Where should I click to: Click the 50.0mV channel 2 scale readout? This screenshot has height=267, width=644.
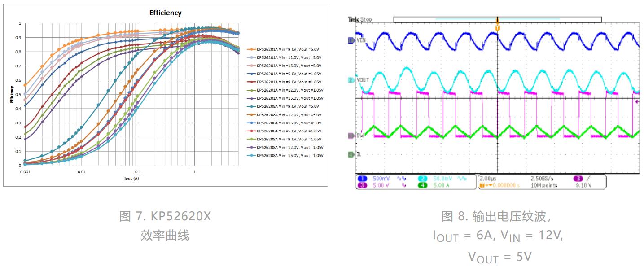(442, 179)
